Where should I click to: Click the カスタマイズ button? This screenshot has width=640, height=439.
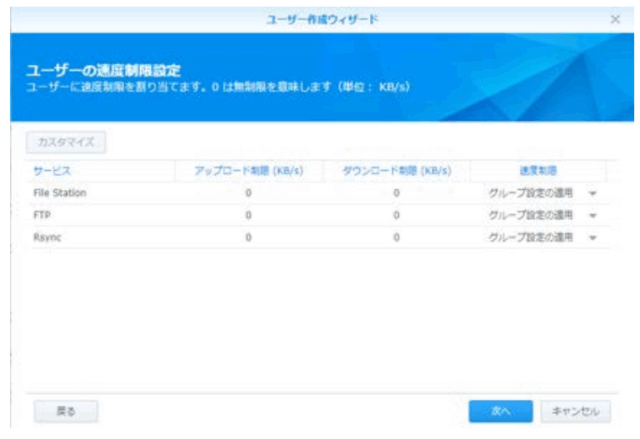coord(65,142)
